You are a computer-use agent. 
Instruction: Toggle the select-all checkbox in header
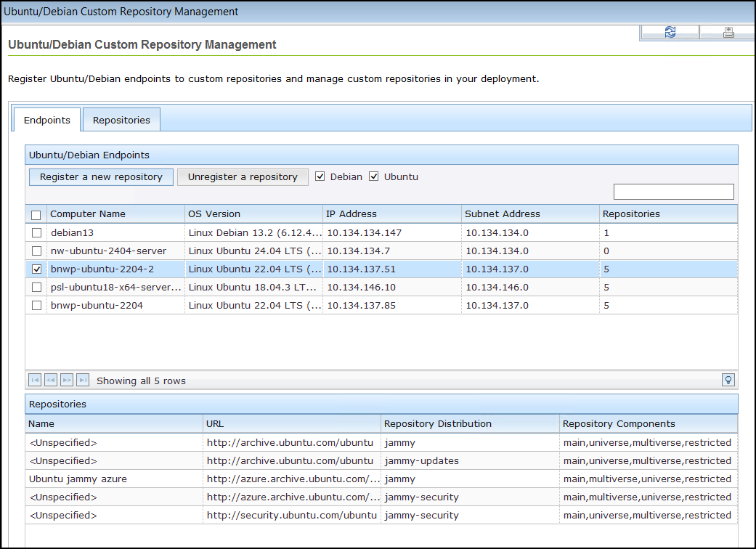click(x=36, y=215)
